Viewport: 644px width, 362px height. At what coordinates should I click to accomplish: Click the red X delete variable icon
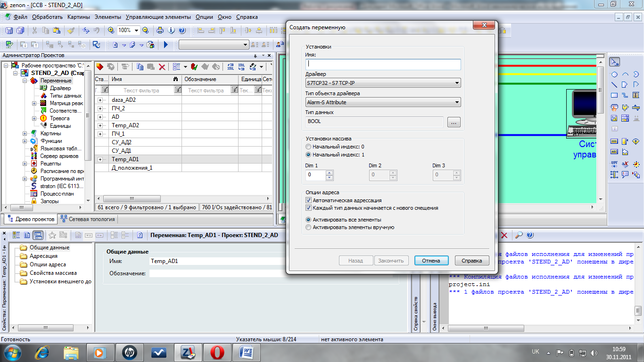click(x=162, y=67)
